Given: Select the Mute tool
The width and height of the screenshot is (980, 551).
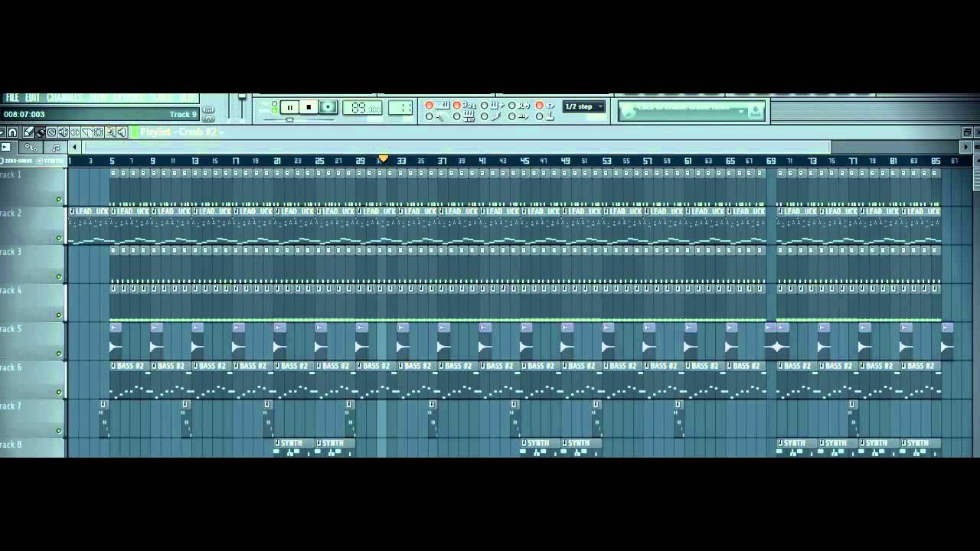Looking at the screenshot, I should coord(64,132).
